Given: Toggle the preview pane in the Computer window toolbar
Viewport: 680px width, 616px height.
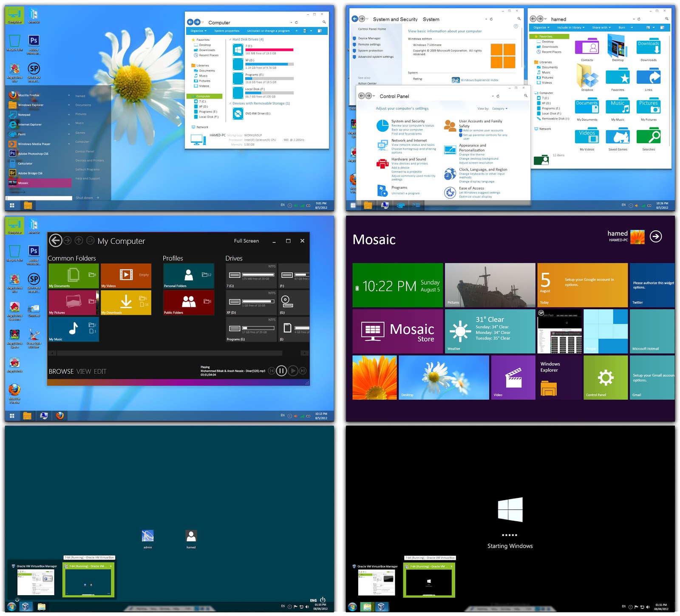Looking at the screenshot, I should pyautogui.click(x=320, y=31).
